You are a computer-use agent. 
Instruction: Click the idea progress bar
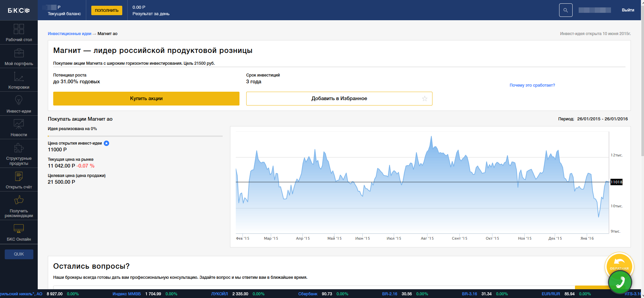pos(135,136)
